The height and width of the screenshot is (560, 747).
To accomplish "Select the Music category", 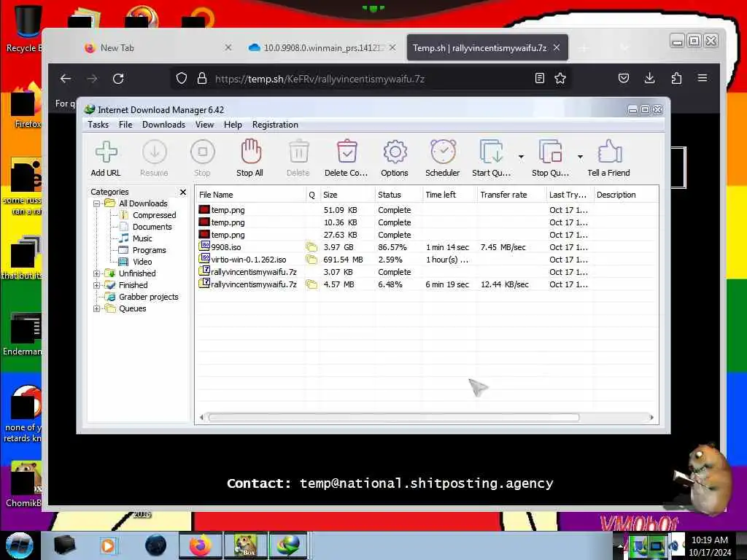I will coord(142,238).
